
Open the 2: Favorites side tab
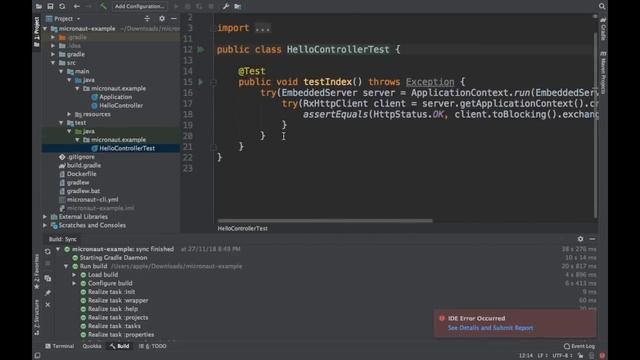click(37, 271)
